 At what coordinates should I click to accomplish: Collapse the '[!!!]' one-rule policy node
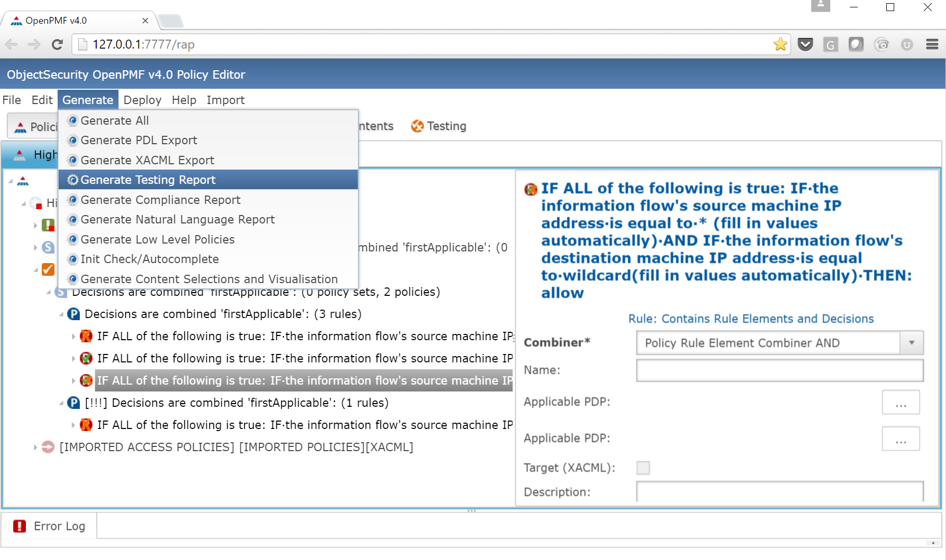coord(61,403)
